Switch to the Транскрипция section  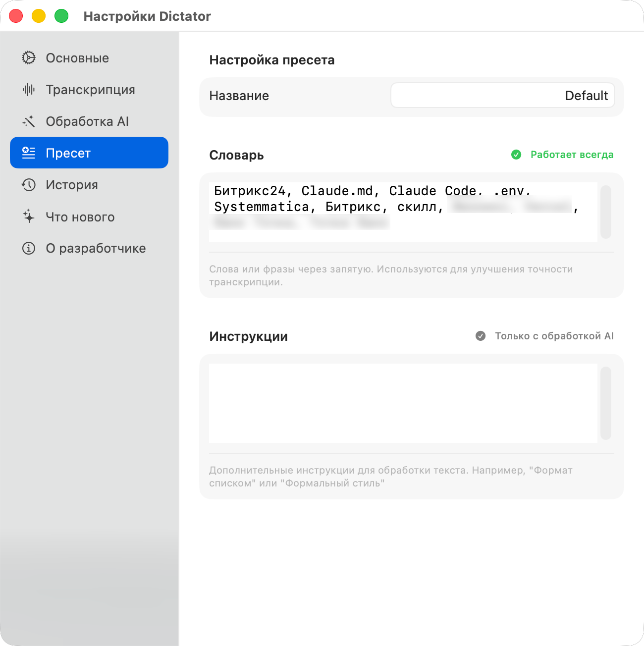[90, 90]
